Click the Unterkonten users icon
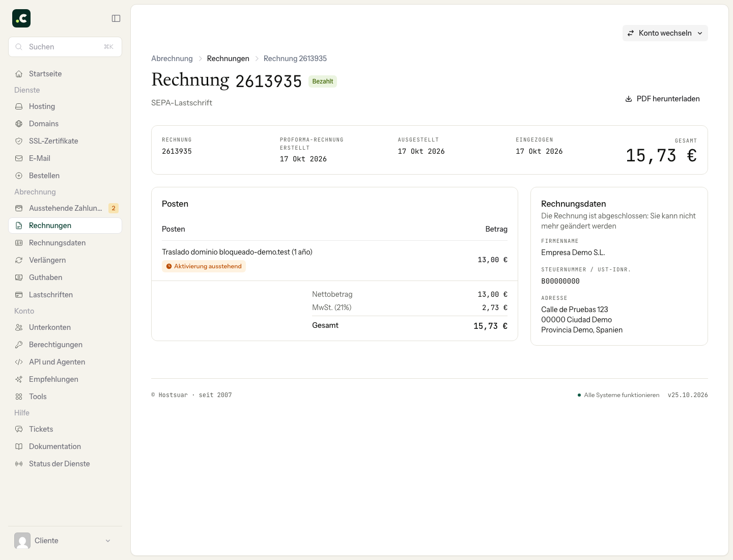This screenshot has width=733, height=560. pos(19,327)
